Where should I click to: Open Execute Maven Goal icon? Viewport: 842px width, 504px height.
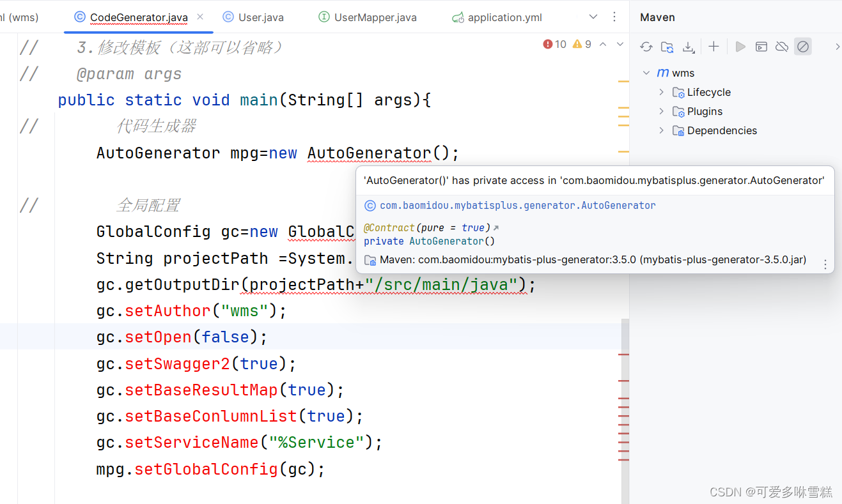click(761, 47)
